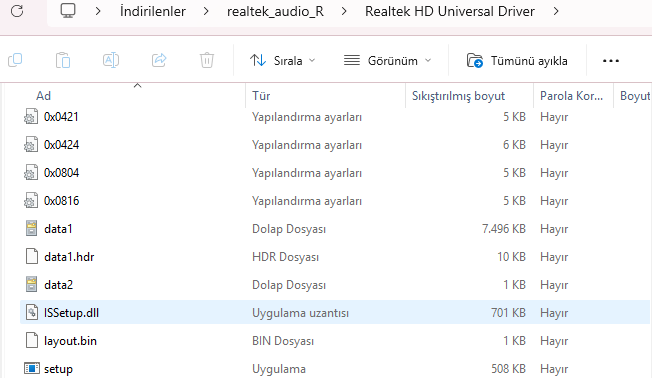
Task: Click the Rename icon in the toolbar
Action: coord(111,60)
